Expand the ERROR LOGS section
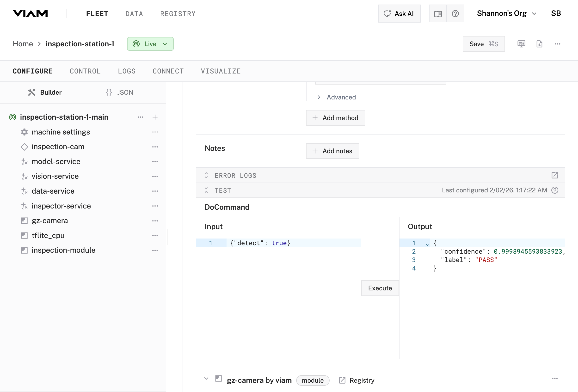Viewport: 578px width, 392px height. 206,175
